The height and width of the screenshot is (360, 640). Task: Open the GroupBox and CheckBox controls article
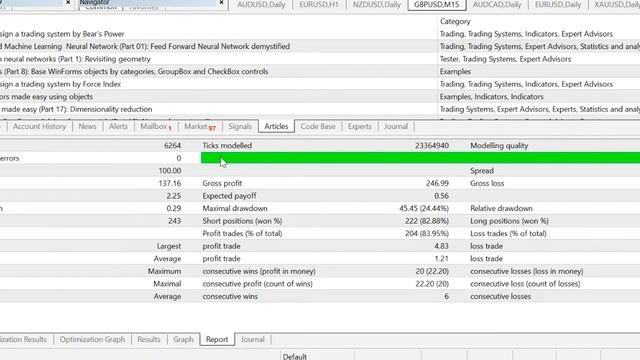[x=134, y=72]
